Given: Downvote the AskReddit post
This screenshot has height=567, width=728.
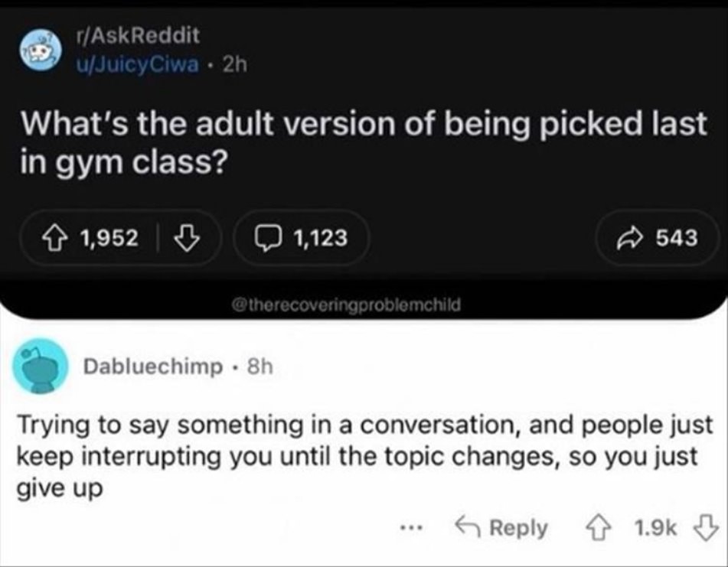Looking at the screenshot, I should click(x=185, y=239).
